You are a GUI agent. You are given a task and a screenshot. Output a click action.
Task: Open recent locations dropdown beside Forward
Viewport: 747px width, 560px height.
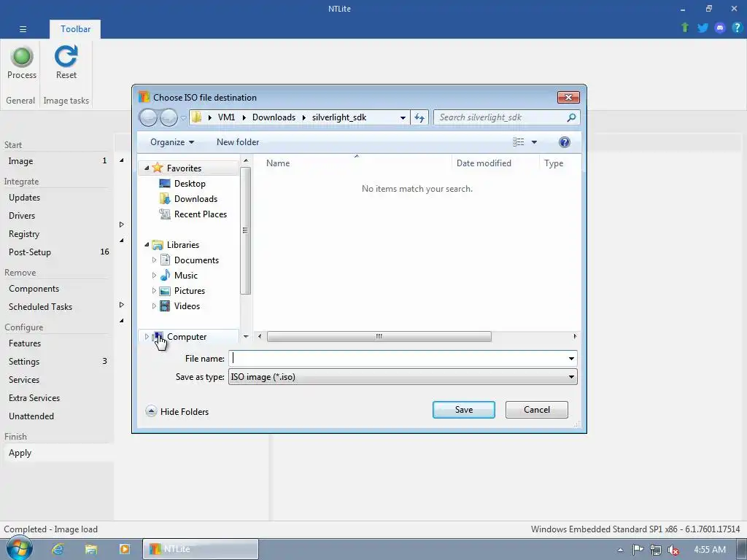click(183, 117)
